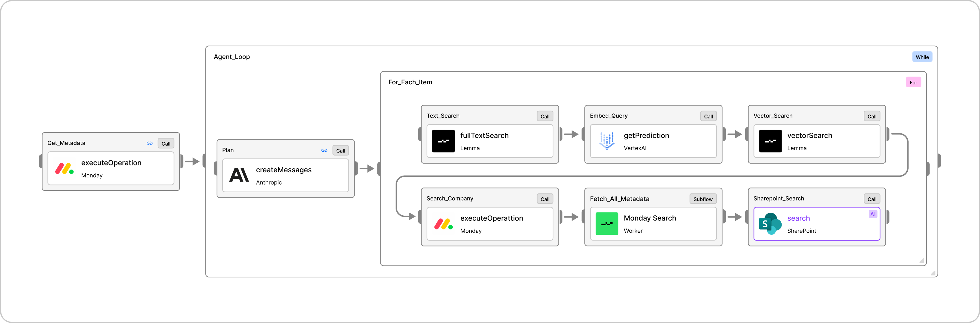Select the For badge on For_Each_Item

[913, 82]
